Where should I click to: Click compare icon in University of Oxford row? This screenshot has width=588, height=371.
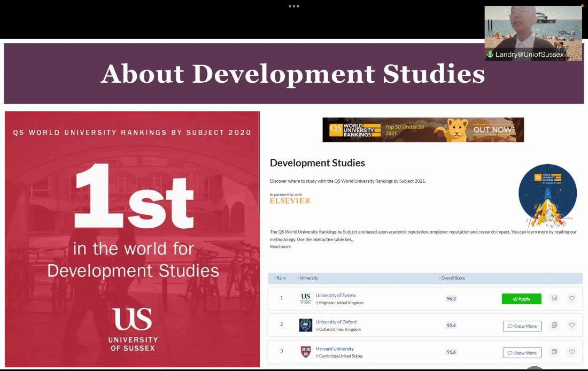pos(554,325)
